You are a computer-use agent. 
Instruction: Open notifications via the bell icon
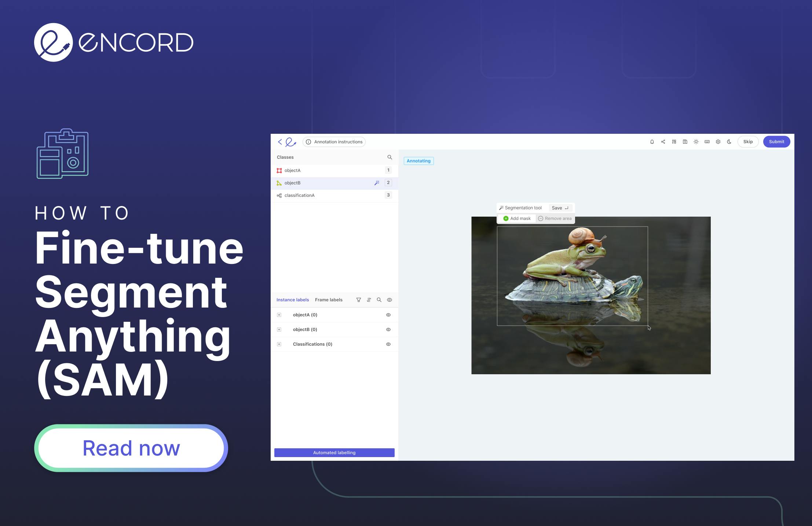652,141
